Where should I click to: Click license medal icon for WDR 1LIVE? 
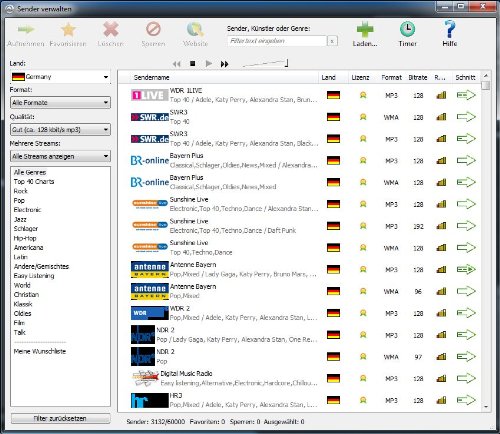(x=363, y=95)
